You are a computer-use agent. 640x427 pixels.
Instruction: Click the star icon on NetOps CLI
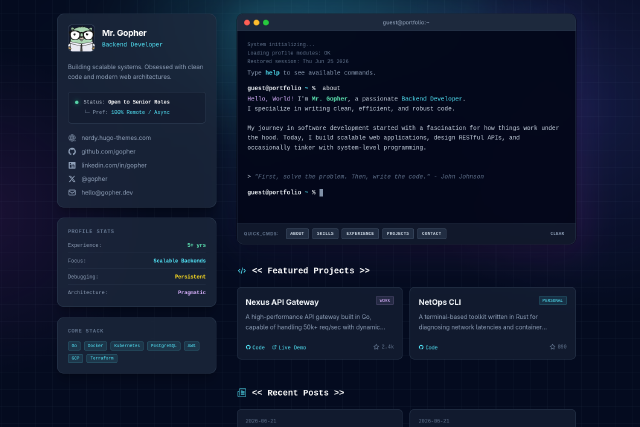(552, 347)
